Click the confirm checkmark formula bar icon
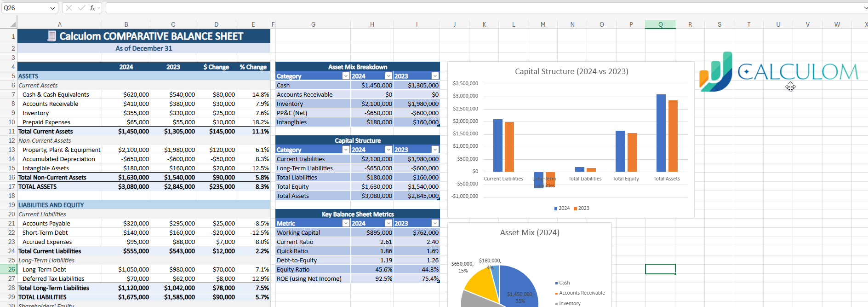868x307 pixels. 81,8
